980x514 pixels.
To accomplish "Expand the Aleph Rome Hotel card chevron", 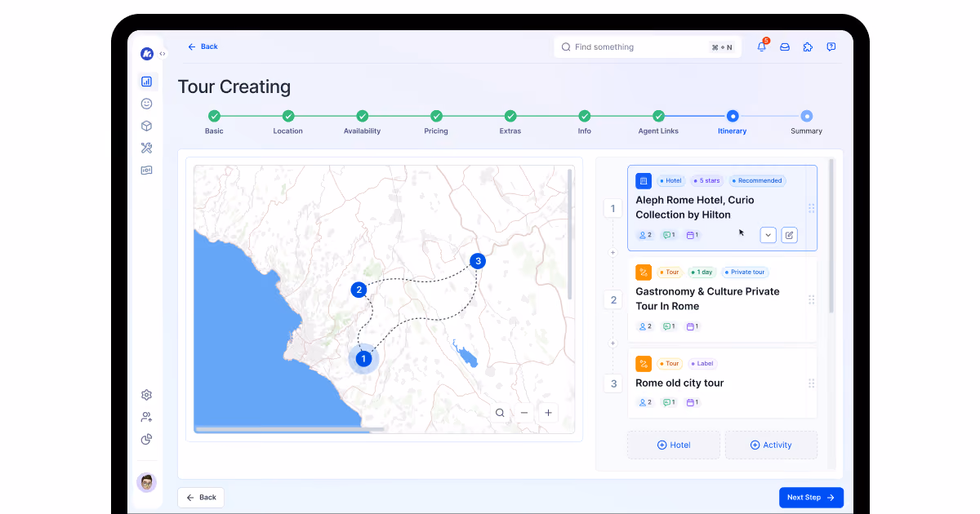I will [768, 235].
